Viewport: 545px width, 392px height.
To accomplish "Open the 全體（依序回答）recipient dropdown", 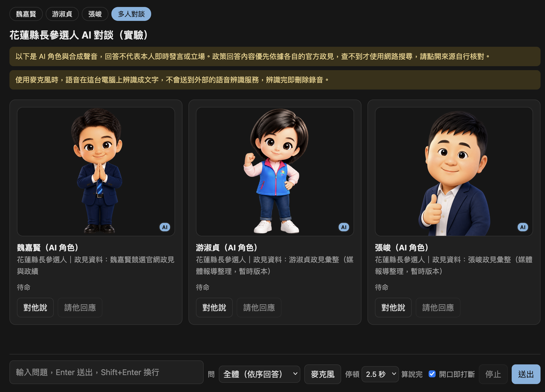I will (x=260, y=374).
